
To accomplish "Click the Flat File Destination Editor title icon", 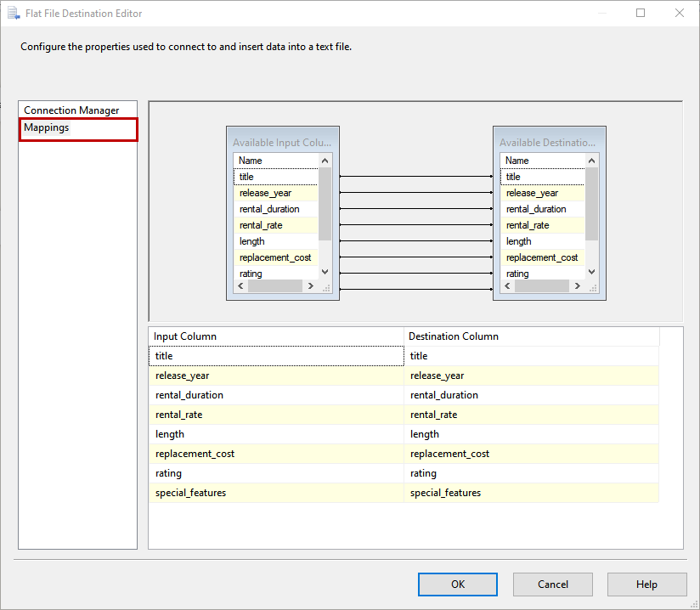I will (14, 14).
